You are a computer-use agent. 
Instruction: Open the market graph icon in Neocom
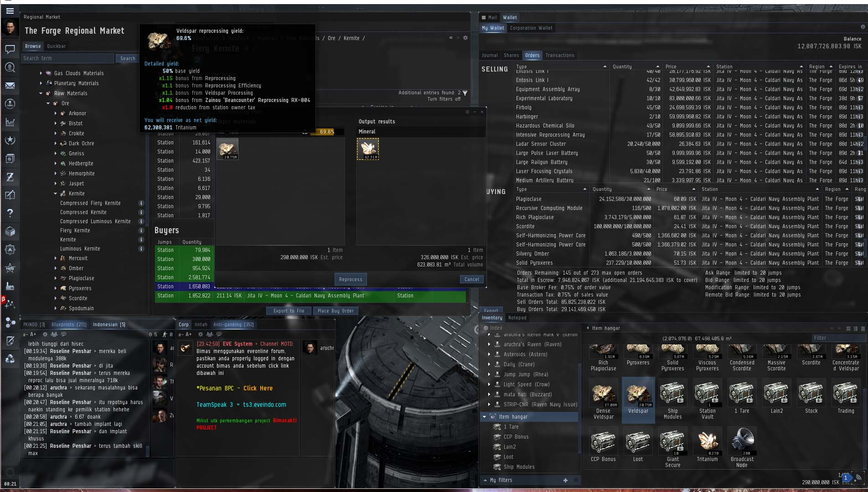[x=10, y=122]
